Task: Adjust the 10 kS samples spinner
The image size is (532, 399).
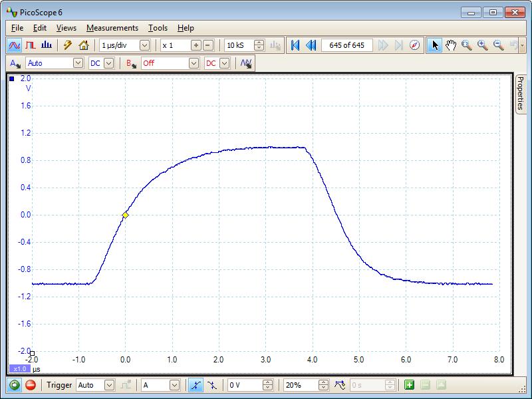Action: pyautogui.click(x=259, y=45)
